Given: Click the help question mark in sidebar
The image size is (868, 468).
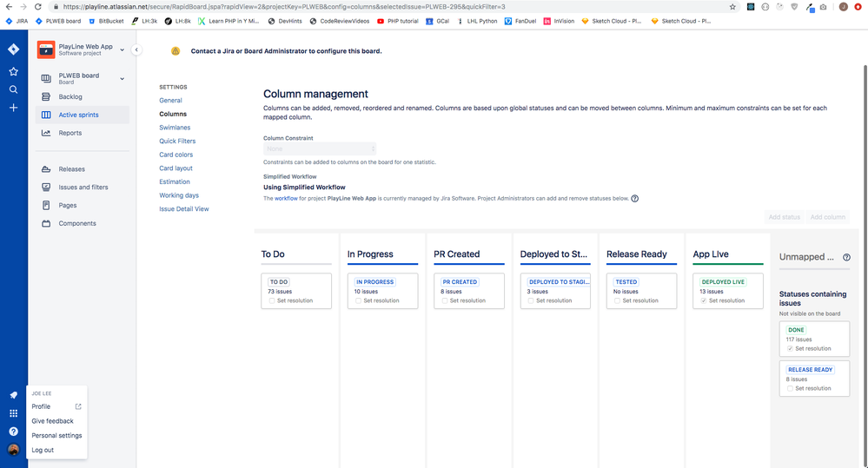Looking at the screenshot, I should tap(13, 432).
